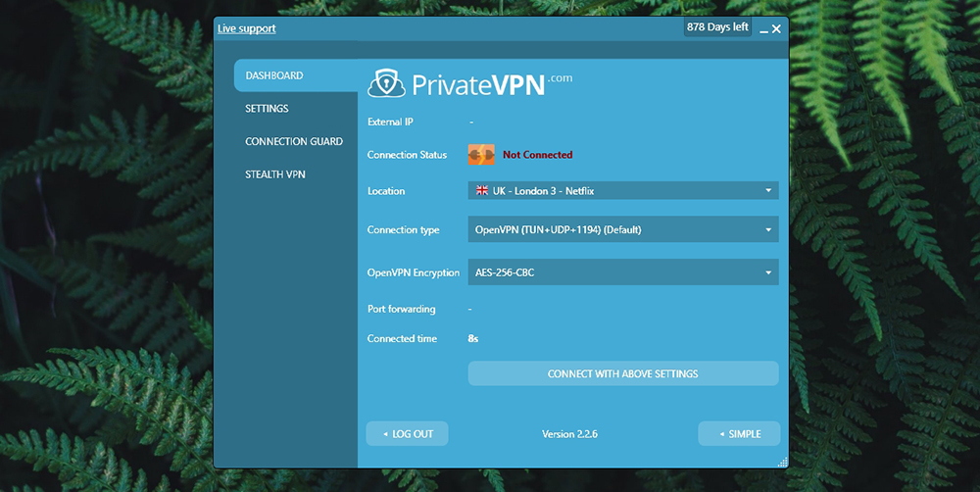Click Connect With Above Settings button
The height and width of the screenshot is (492, 980).
point(623,373)
